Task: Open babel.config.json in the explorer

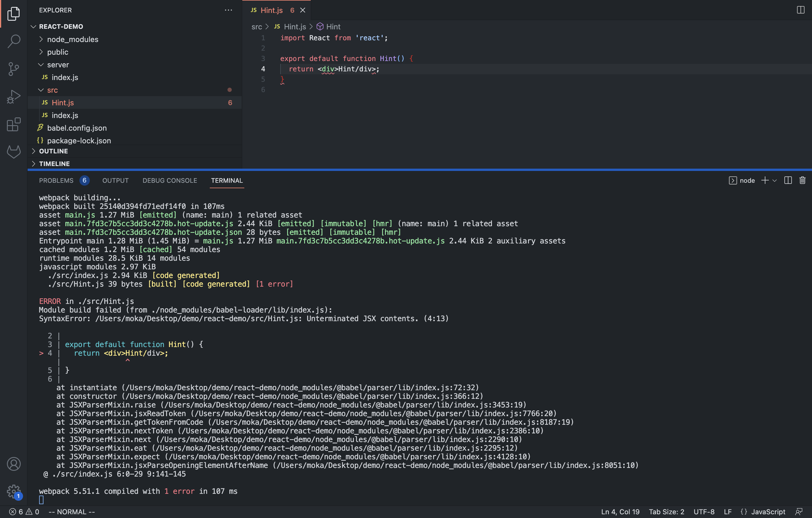Action: pos(77,128)
